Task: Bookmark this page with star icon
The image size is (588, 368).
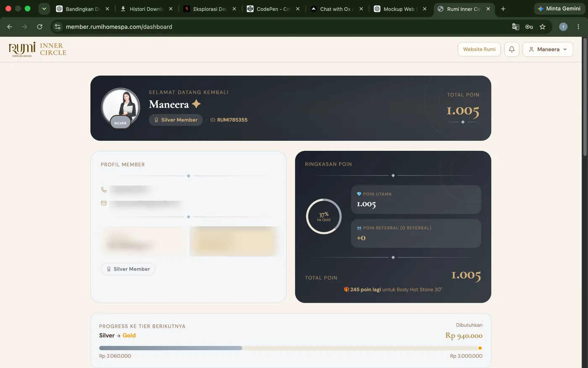Action: pos(543,26)
